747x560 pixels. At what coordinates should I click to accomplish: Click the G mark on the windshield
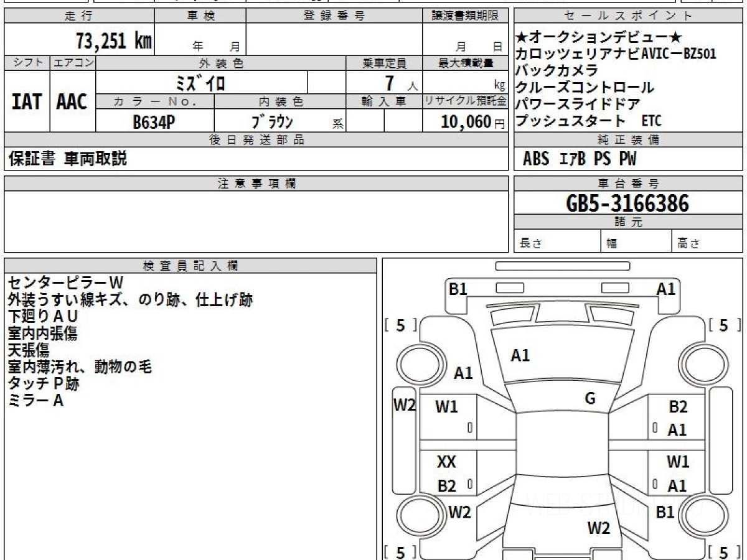tap(590, 399)
